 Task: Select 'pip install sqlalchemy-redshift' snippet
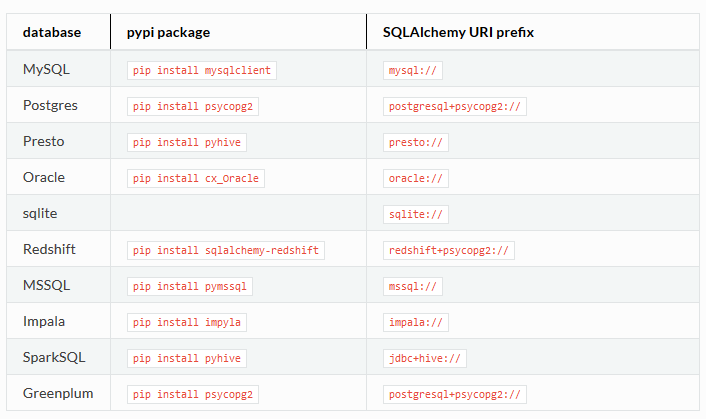pos(226,251)
